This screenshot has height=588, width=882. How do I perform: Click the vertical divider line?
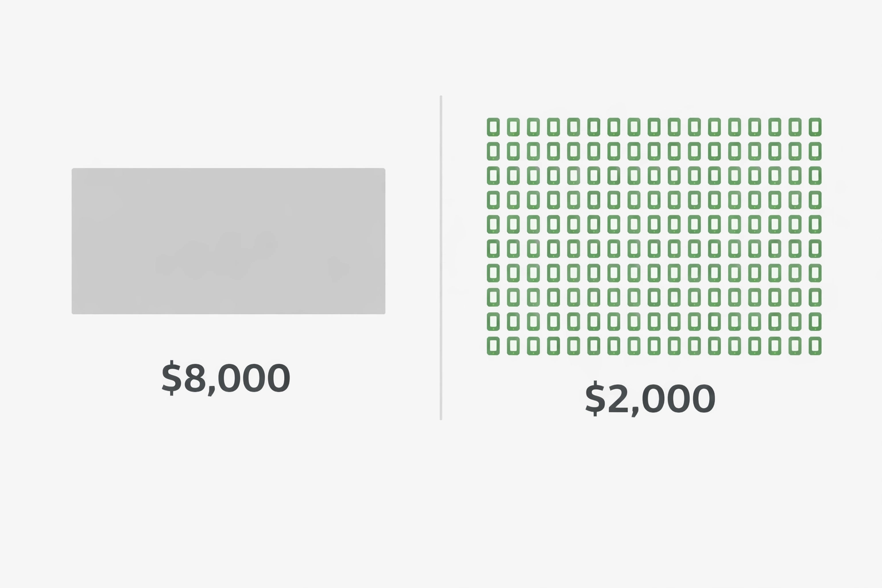[441, 258]
